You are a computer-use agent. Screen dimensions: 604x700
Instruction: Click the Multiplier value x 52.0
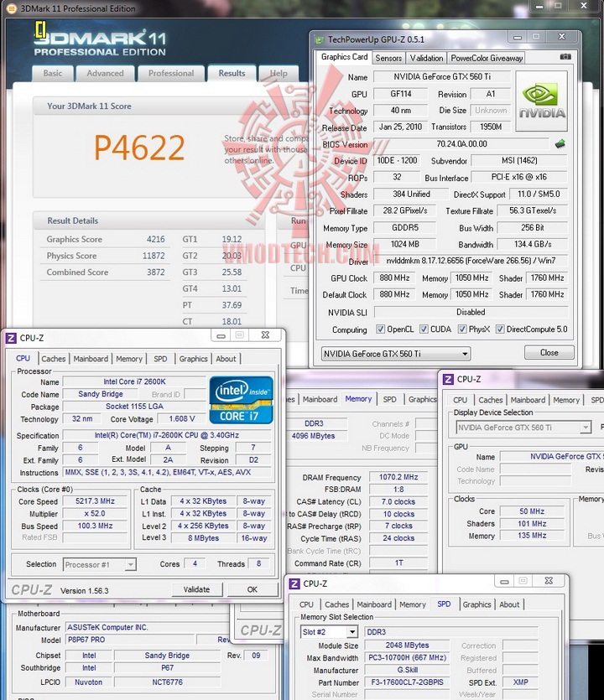pos(95,513)
